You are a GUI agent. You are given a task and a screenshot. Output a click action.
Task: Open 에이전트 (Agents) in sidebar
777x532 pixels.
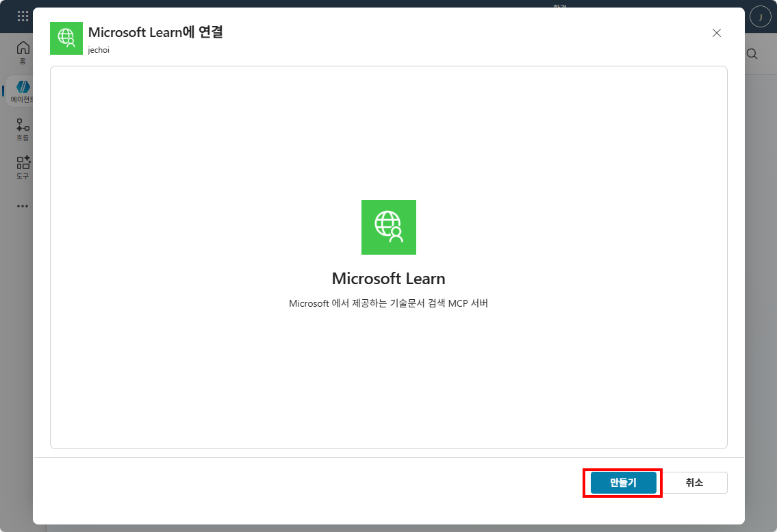click(x=21, y=92)
